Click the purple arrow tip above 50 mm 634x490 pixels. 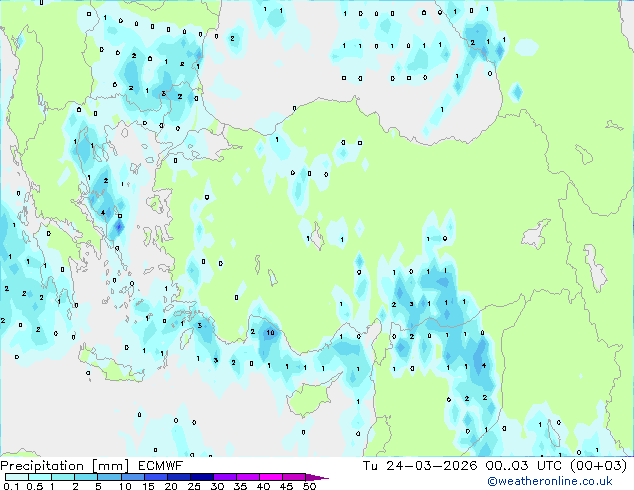(316, 477)
